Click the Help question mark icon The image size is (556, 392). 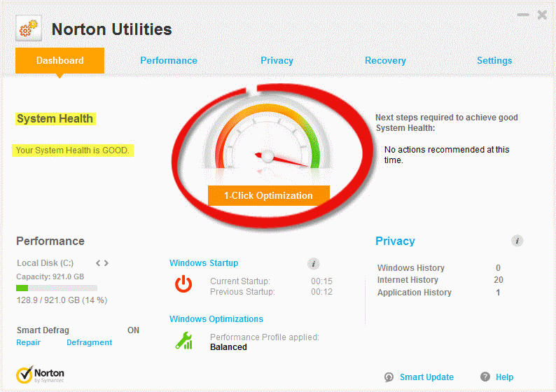(x=485, y=377)
